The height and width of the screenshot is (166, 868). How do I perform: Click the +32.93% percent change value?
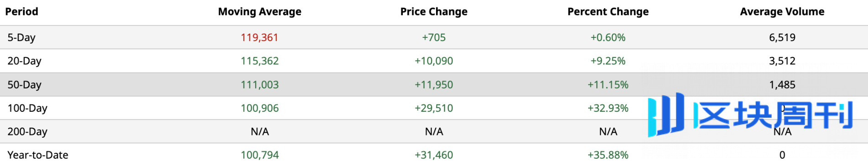pyautogui.click(x=608, y=108)
